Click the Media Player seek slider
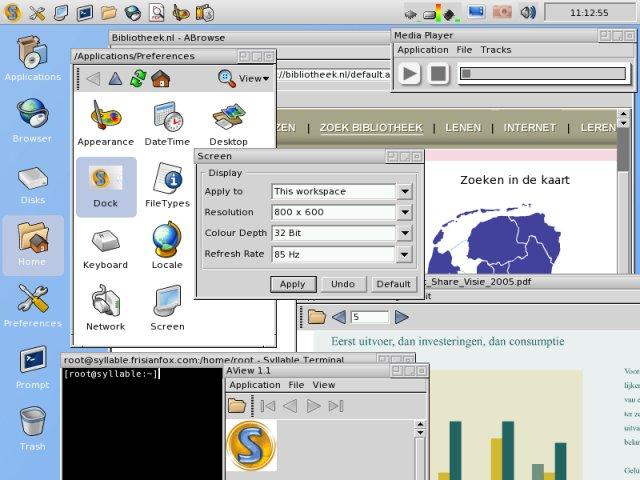The width and height of the screenshot is (640, 480). pos(543,74)
